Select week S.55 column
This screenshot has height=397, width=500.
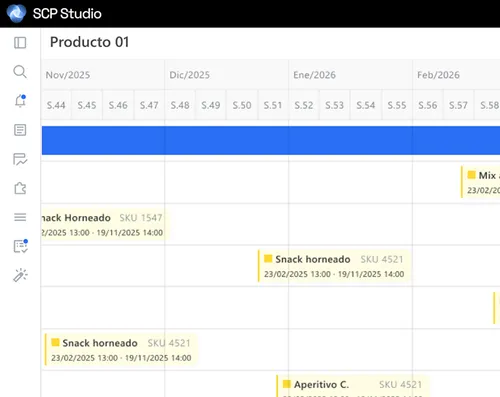pos(397,105)
